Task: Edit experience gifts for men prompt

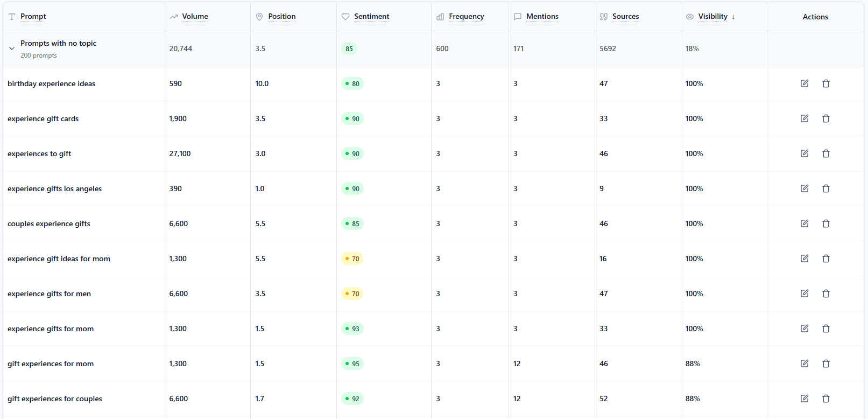Action: tap(805, 294)
